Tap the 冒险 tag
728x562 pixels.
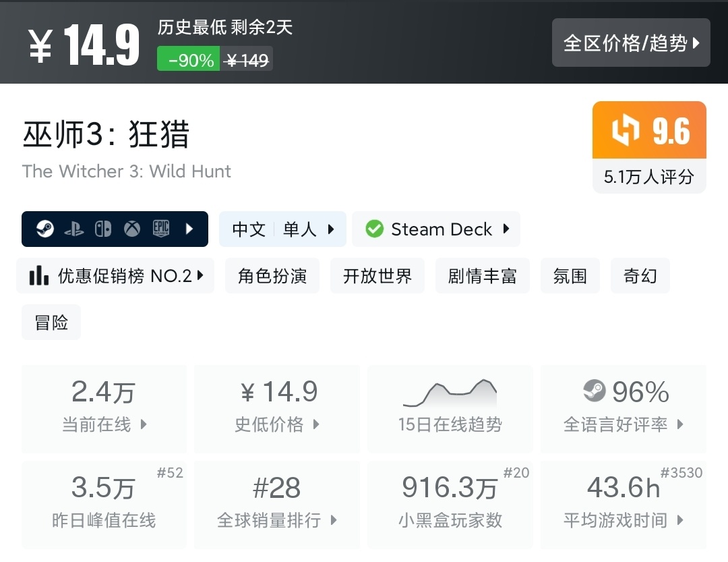pos(51,322)
